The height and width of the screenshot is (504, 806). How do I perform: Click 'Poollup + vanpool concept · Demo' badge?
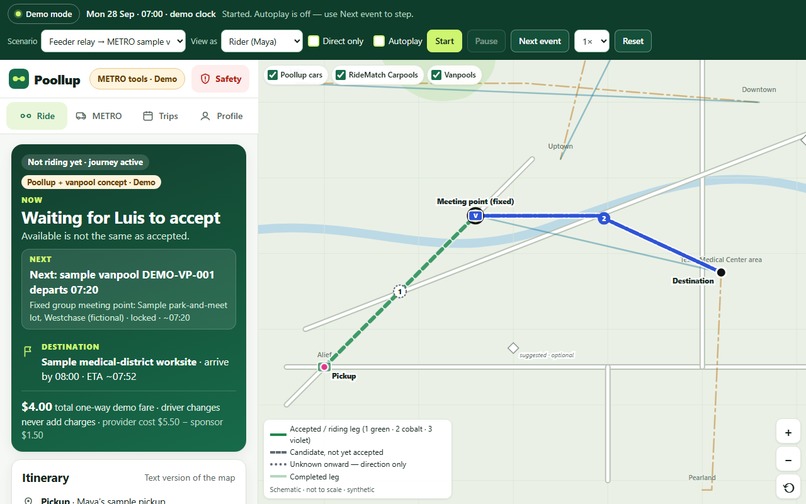point(91,182)
